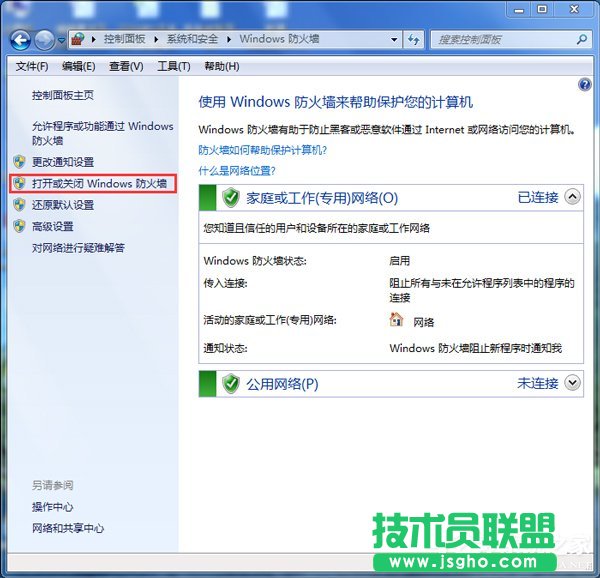Viewport: 600px width, 578px height.
Task: Click green shield icon of 公用网络
Action: [x=231, y=384]
